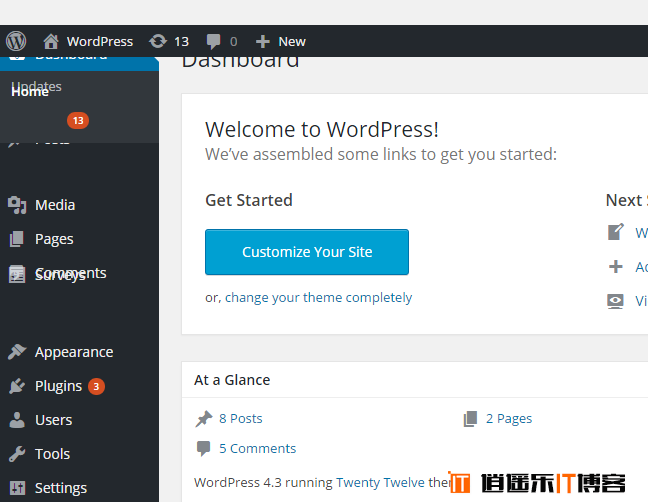Image resolution: width=648 pixels, height=502 pixels.
Task: Click the Surveys icon in the sidebar
Action: pos(17,274)
